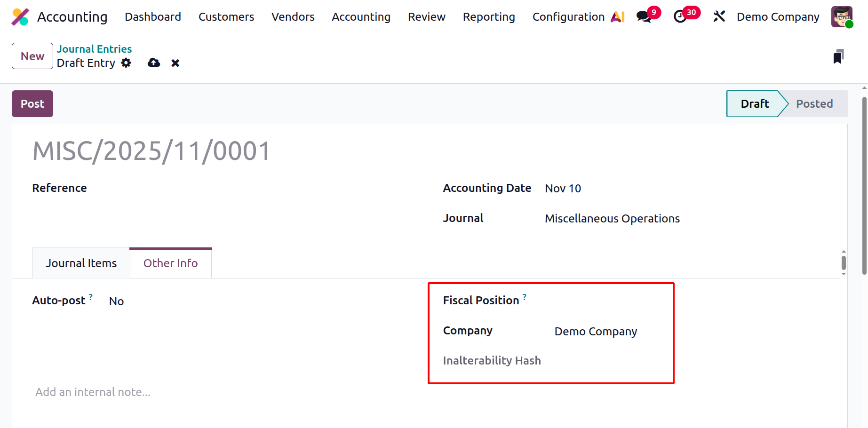Click the bookmark icon at top right
The width and height of the screenshot is (868, 428).
click(838, 56)
